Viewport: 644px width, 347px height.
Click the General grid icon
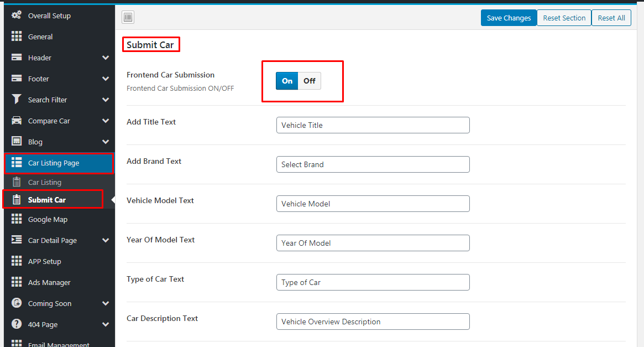tap(17, 36)
